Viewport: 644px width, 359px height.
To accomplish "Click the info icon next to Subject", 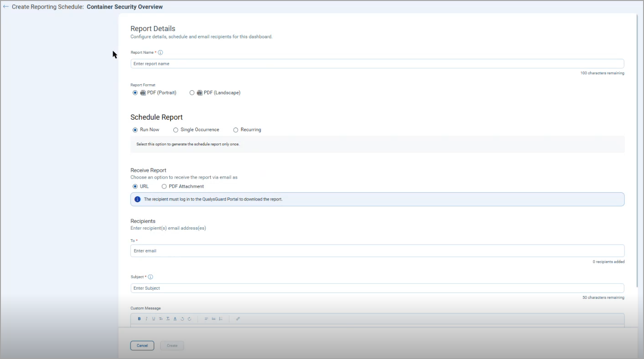I will 151,277.
